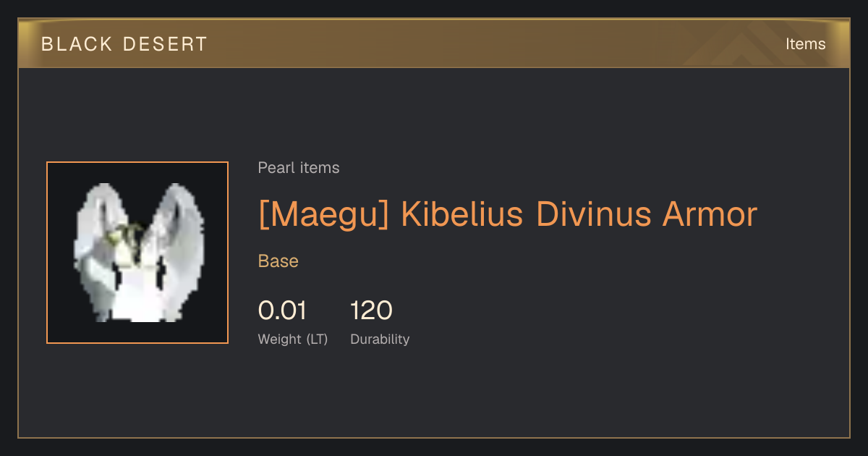Image resolution: width=868 pixels, height=456 pixels.
Task: Select the item title Kibelius Divinus Armor
Action: click(508, 214)
